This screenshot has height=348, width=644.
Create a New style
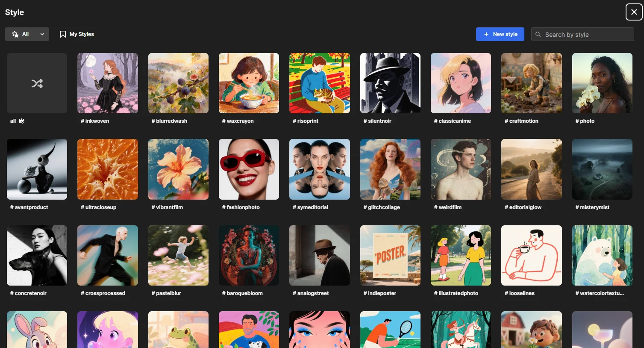500,34
